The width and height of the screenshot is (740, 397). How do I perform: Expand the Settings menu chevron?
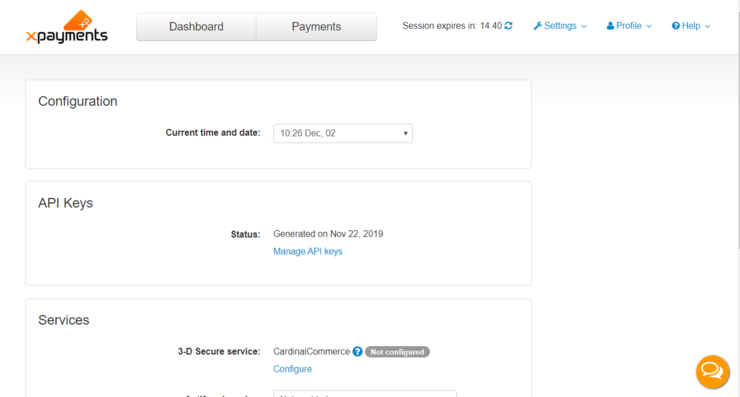click(x=584, y=26)
